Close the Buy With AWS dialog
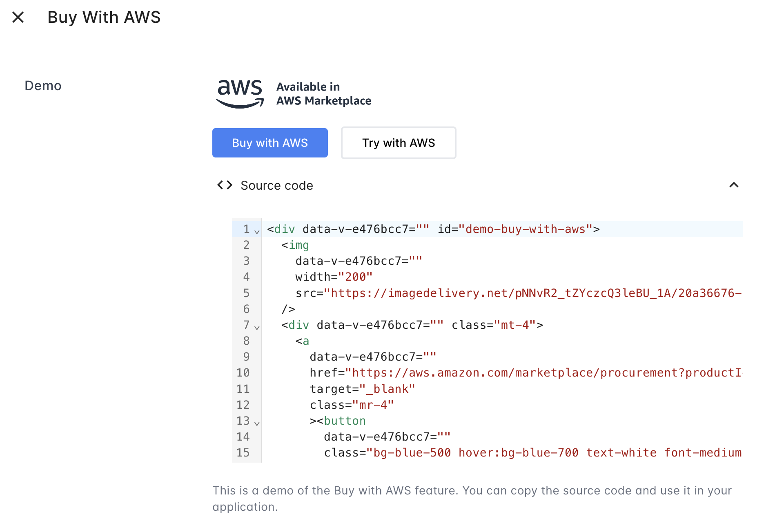775x532 pixels. pyautogui.click(x=18, y=17)
